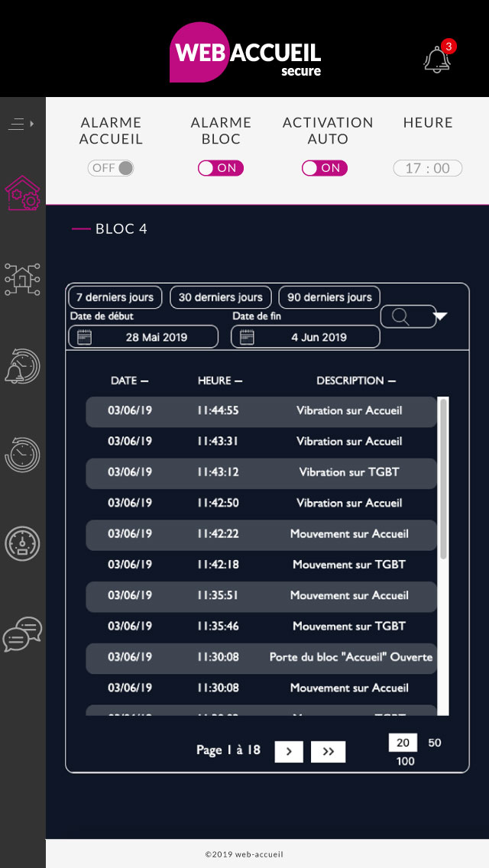Sort by DESCRIPTION column header
The width and height of the screenshot is (489, 868).
pyautogui.click(x=356, y=381)
